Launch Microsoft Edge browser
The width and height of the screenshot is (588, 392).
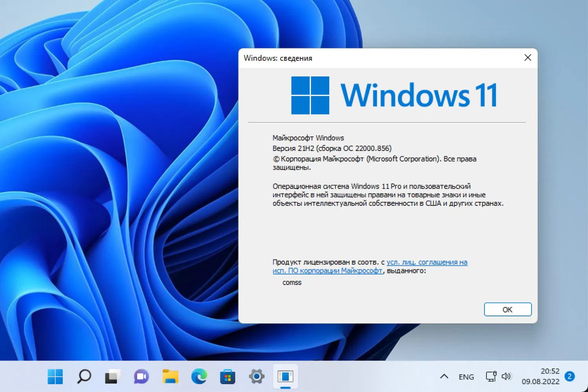pos(199,376)
